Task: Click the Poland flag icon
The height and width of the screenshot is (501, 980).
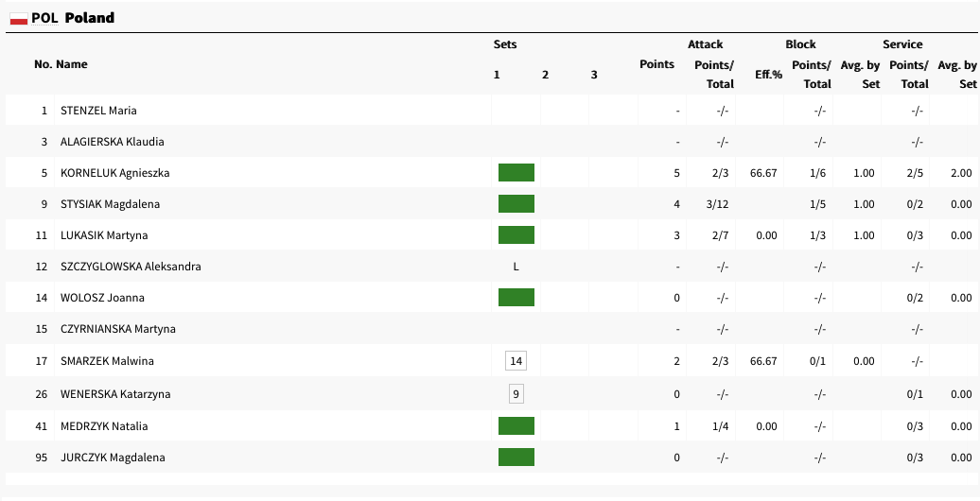Action: click(18, 18)
